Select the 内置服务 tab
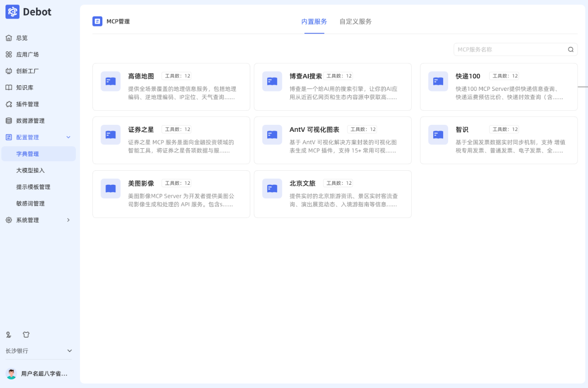588x388 pixels. click(314, 21)
